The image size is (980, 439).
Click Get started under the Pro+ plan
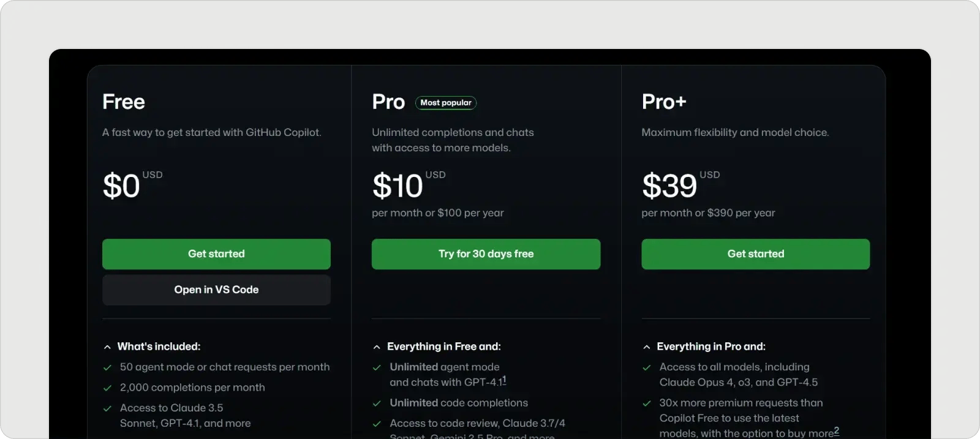pyautogui.click(x=755, y=253)
